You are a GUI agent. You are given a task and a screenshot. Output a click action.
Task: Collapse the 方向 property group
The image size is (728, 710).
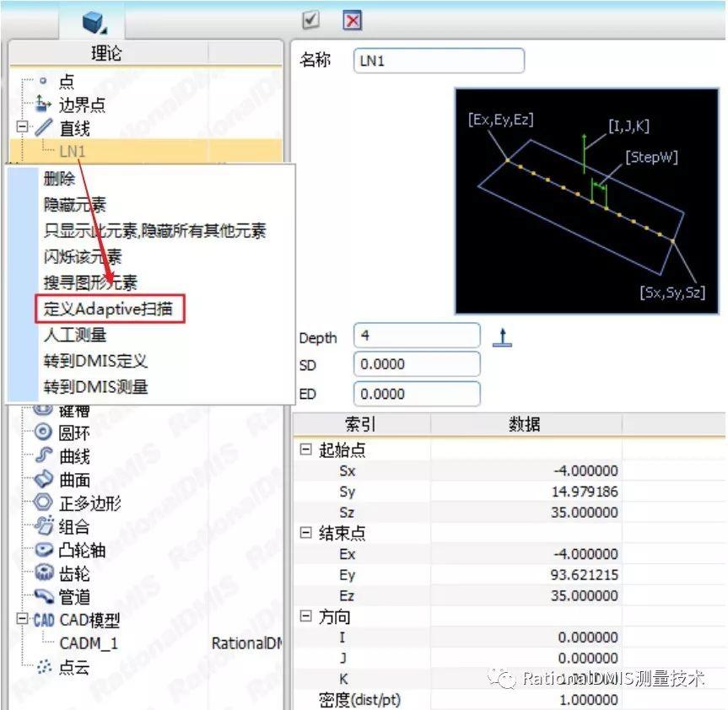click(x=305, y=616)
